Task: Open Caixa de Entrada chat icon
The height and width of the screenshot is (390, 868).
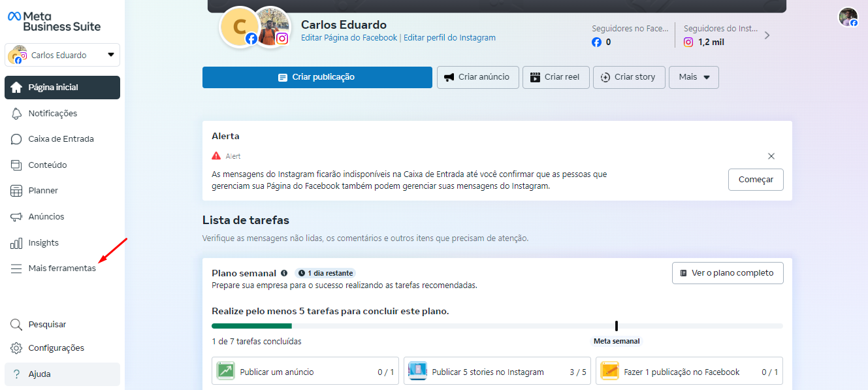Action: 17,139
